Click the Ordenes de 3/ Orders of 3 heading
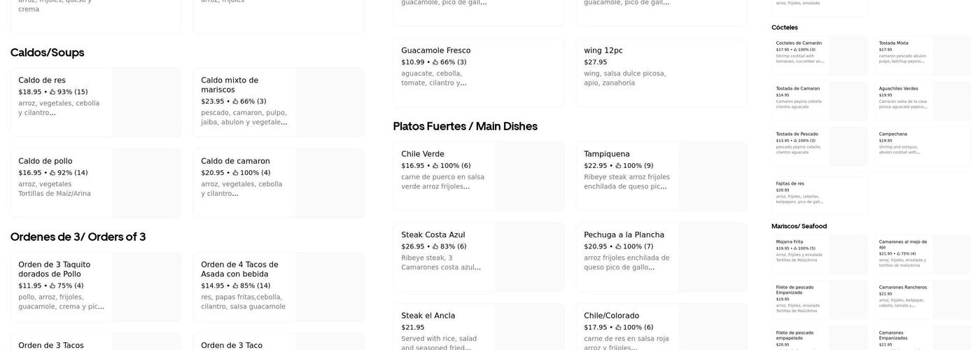Viewport: 980px width, 350px height. coord(78,237)
